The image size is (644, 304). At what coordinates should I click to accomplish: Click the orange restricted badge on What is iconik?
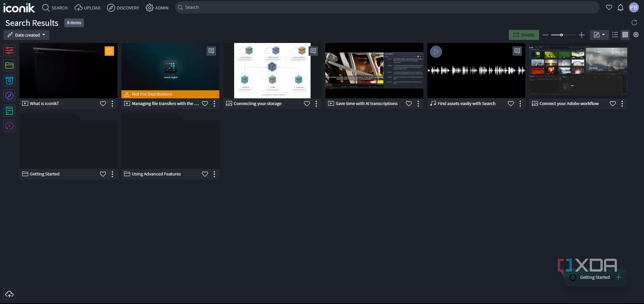[x=109, y=51]
